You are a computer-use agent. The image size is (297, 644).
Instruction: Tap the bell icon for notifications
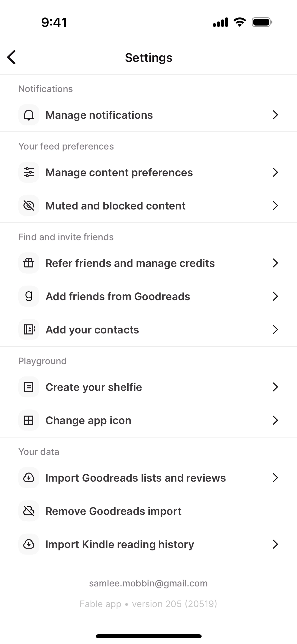click(29, 115)
